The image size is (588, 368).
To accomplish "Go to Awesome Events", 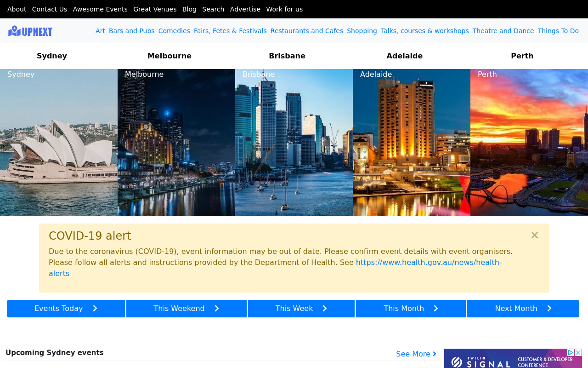I will [100, 9].
